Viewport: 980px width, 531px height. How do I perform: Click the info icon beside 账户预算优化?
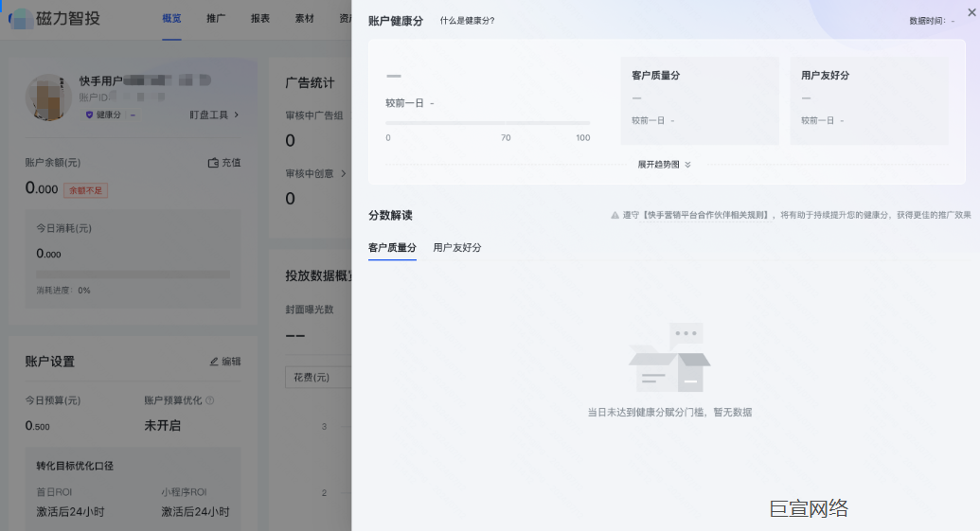point(210,400)
